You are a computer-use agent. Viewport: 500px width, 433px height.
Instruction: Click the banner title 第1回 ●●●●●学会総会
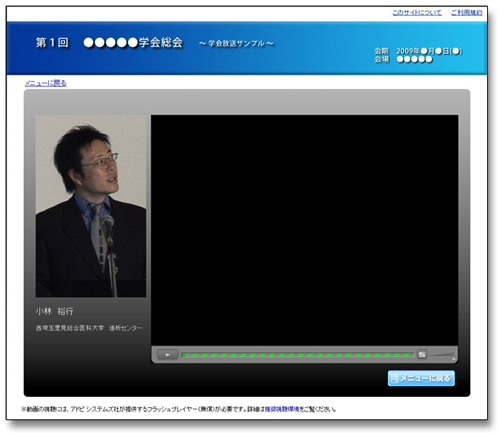pos(109,43)
